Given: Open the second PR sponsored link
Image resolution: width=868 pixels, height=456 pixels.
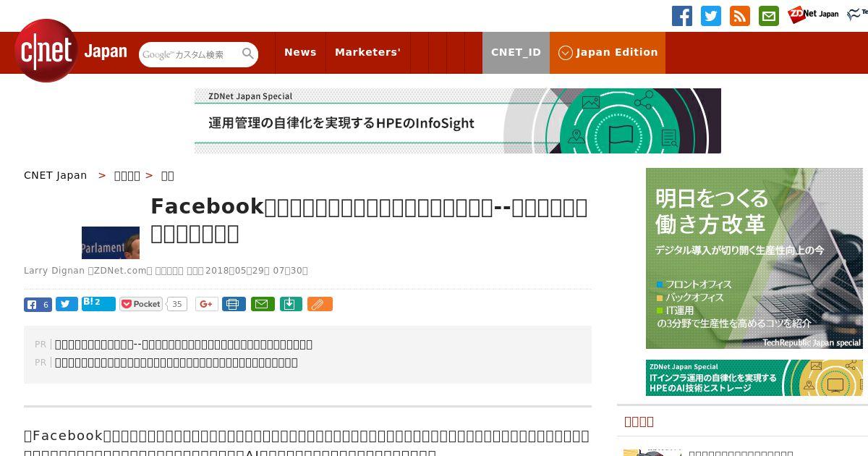Looking at the screenshot, I should (176, 362).
